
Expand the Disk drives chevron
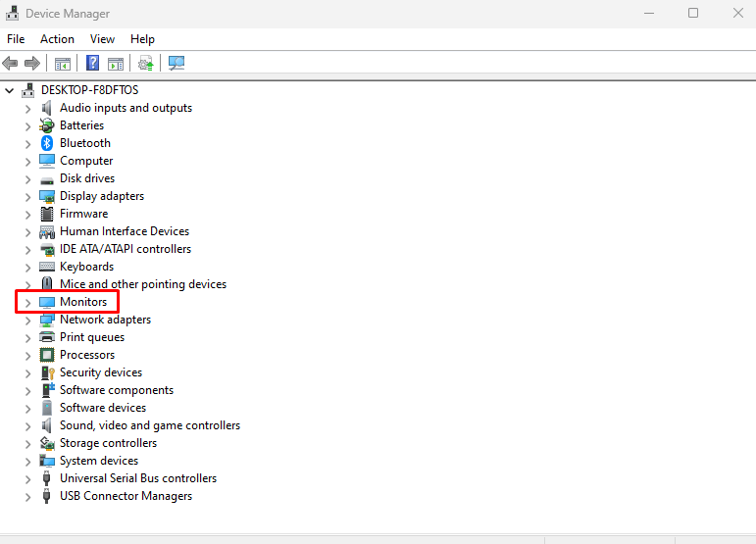(x=27, y=179)
